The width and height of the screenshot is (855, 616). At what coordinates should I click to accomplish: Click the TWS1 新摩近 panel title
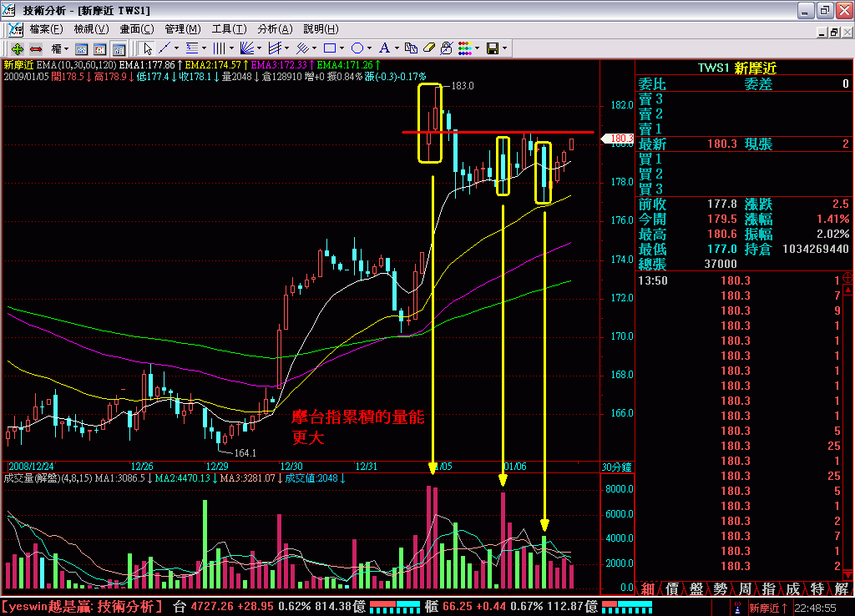[x=736, y=68]
